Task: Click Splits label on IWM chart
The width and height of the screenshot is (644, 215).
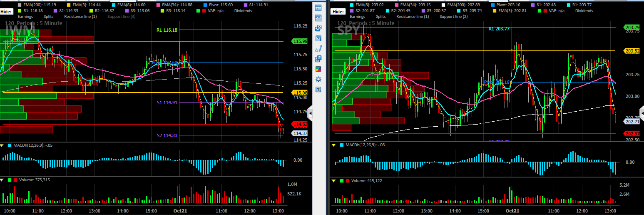Action: click(x=49, y=16)
